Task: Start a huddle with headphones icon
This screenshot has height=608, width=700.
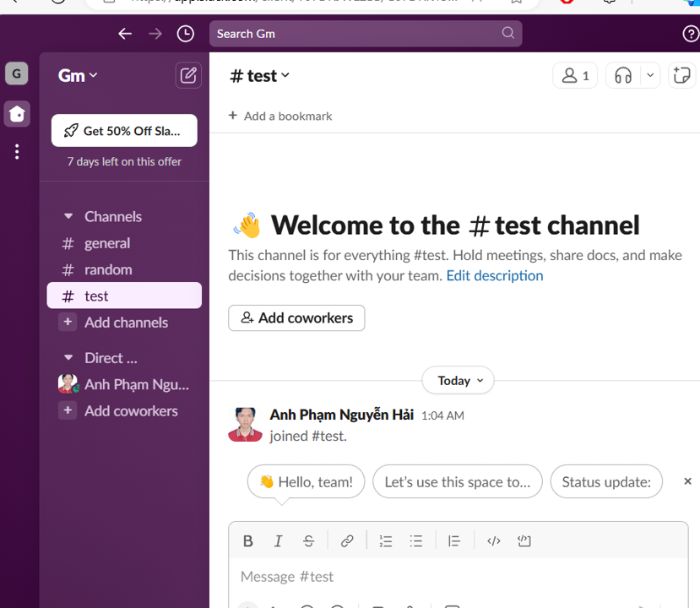Action: 623,75
